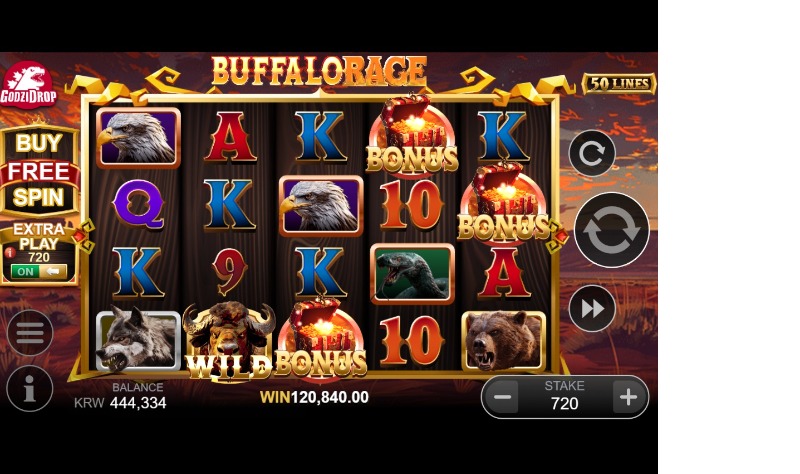The width and height of the screenshot is (800, 474).
Task: Toggle the Extra Play ON switch
Action: pos(39,271)
